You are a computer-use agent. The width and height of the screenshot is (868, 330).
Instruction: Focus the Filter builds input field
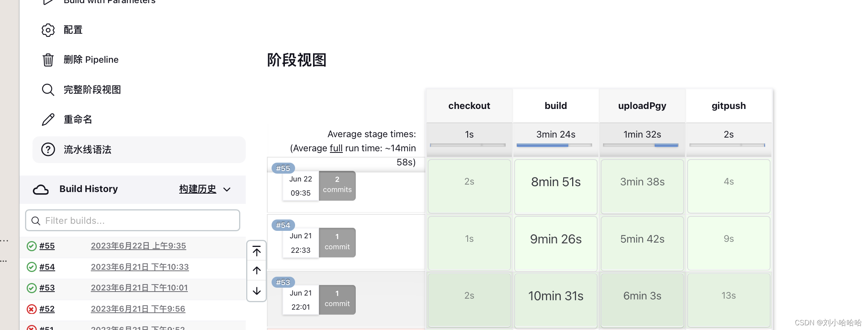(x=133, y=220)
